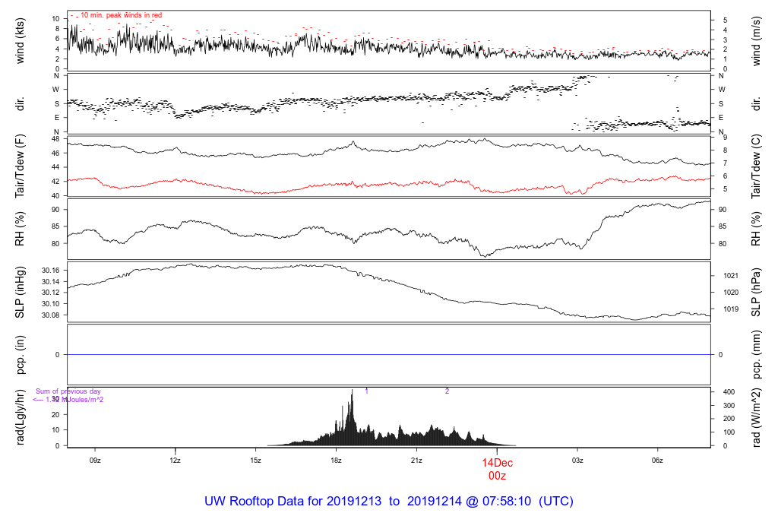Select the "03z" time tick label
Viewport: 778px width, 532px height.
pyautogui.click(x=577, y=461)
